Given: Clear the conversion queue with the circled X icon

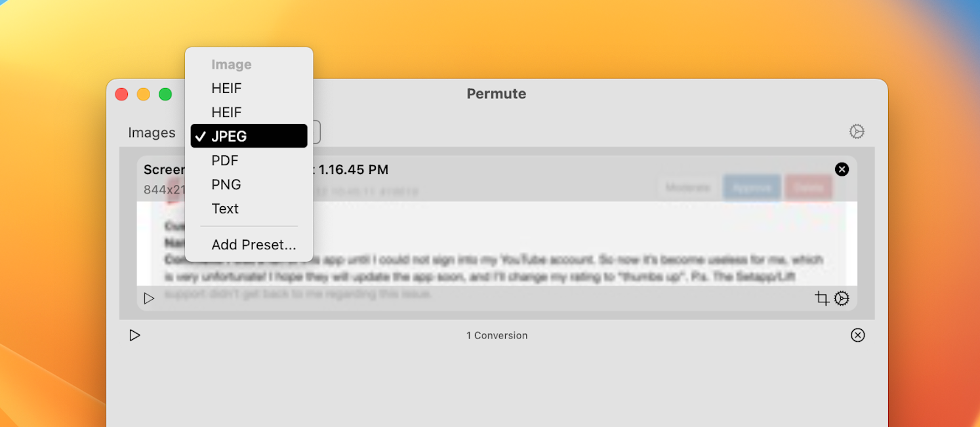Looking at the screenshot, I should tap(857, 335).
